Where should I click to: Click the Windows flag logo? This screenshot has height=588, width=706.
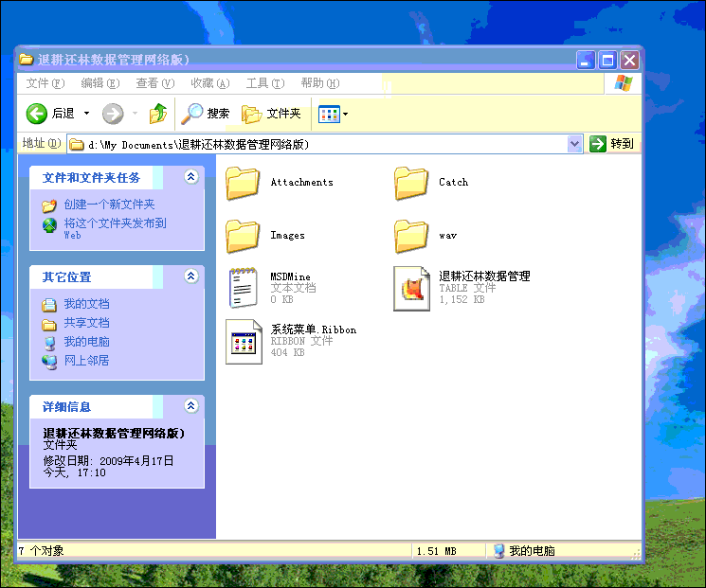point(624,83)
